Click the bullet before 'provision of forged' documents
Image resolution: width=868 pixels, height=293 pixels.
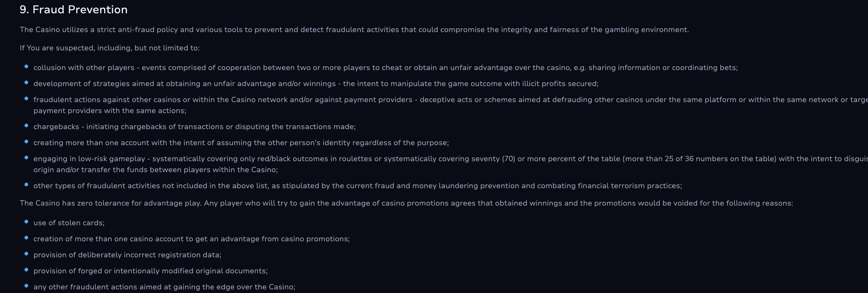pyautogui.click(x=26, y=270)
